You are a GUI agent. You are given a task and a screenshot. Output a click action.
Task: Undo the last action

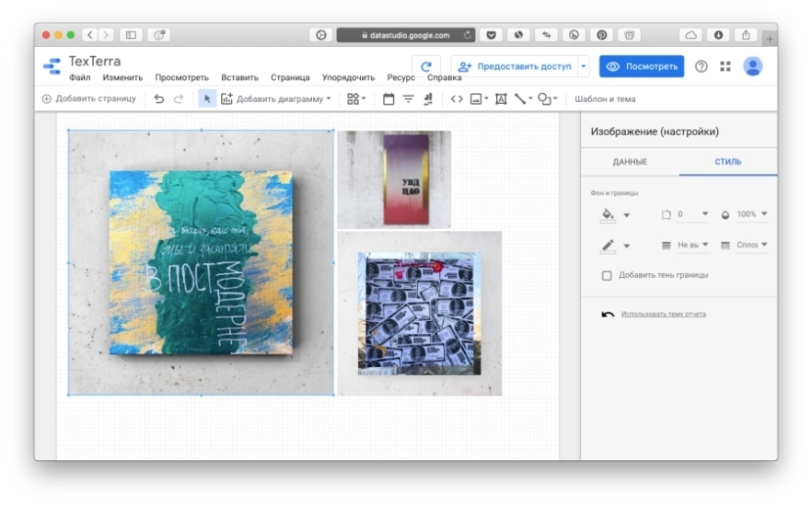pyautogui.click(x=159, y=98)
